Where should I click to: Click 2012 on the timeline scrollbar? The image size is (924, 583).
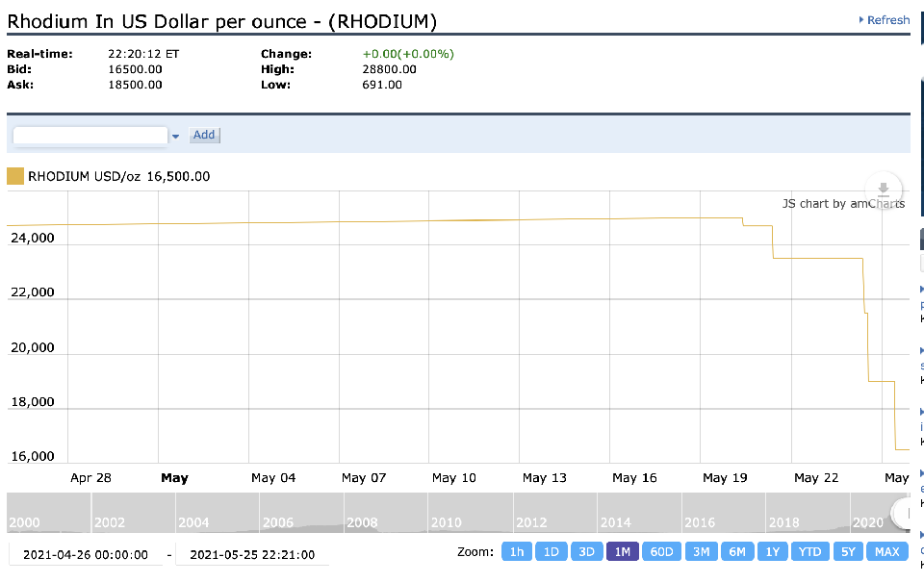[x=531, y=522]
